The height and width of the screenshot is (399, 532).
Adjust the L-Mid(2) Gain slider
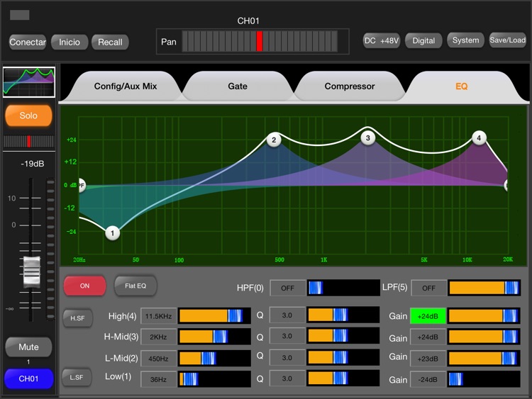(484, 359)
